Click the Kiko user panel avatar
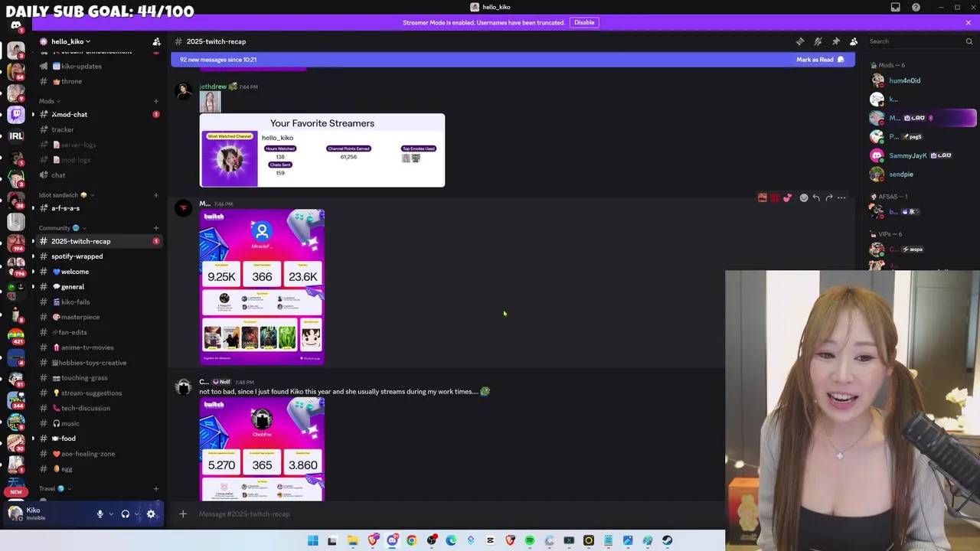This screenshot has height=551, width=980. pos(15,514)
